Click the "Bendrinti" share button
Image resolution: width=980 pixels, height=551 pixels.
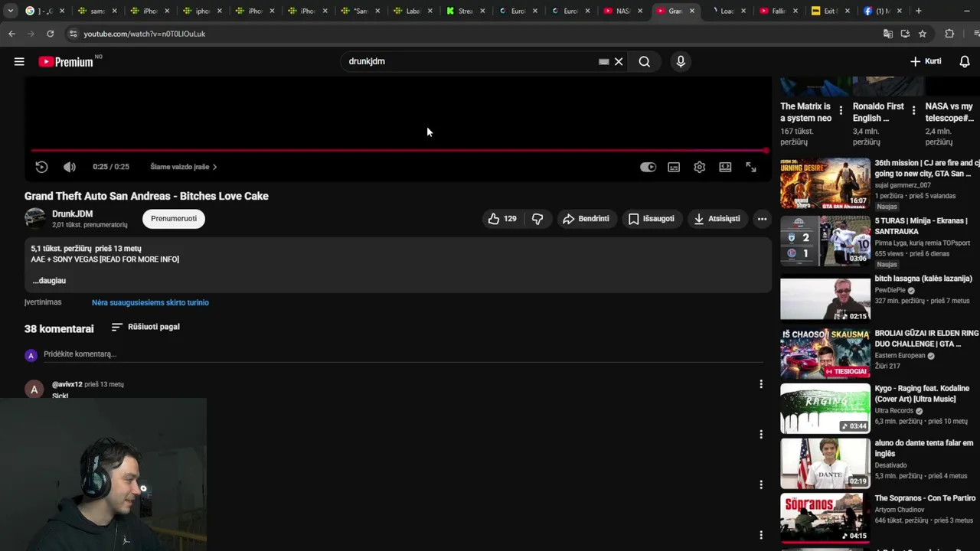(x=586, y=219)
